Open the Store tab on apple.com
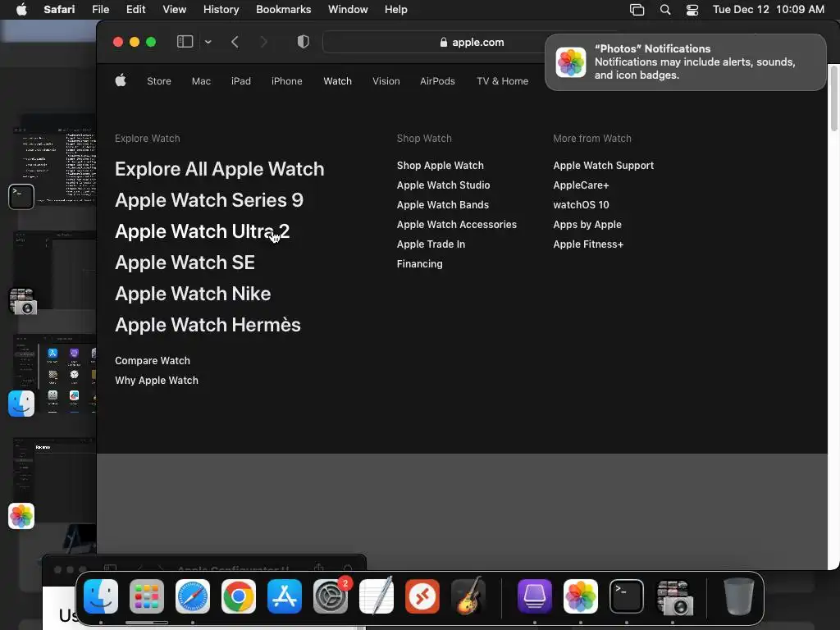This screenshot has height=630, width=840. [x=159, y=81]
